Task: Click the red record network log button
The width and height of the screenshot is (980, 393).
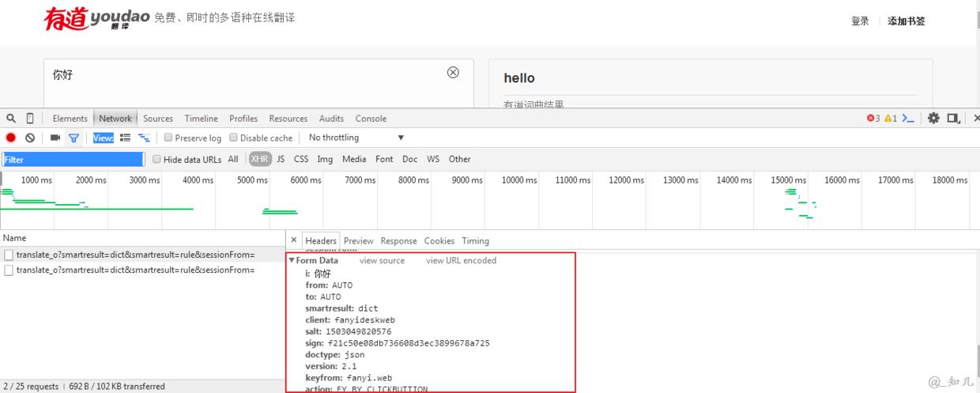Action: click(x=11, y=138)
